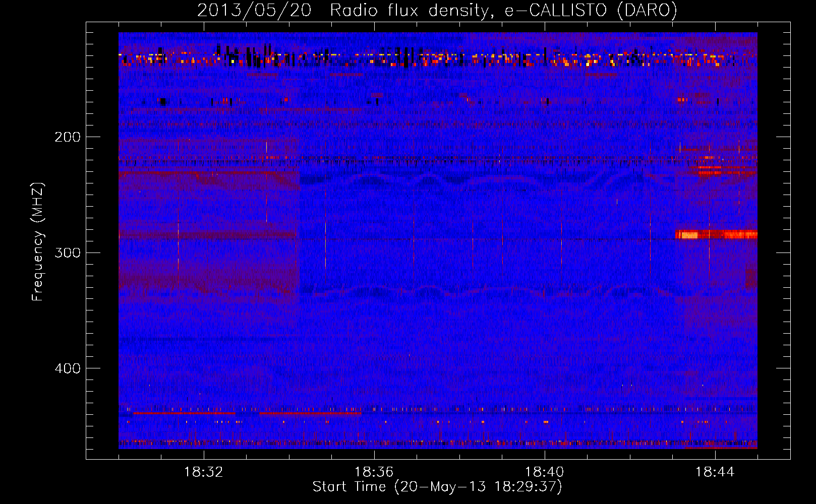This screenshot has height=504, width=816.
Task: Click the '18:44' time tick label
Action: [x=715, y=472]
